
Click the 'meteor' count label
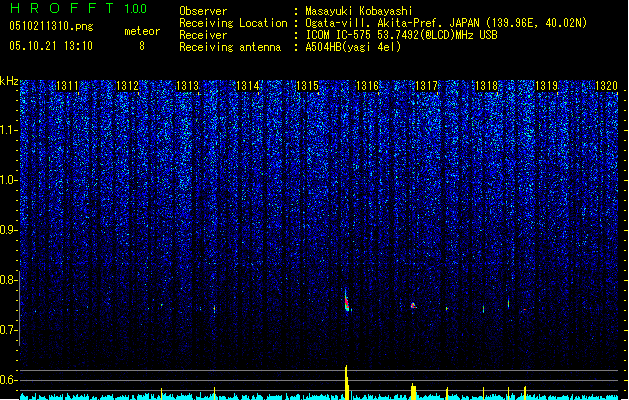coord(142,31)
